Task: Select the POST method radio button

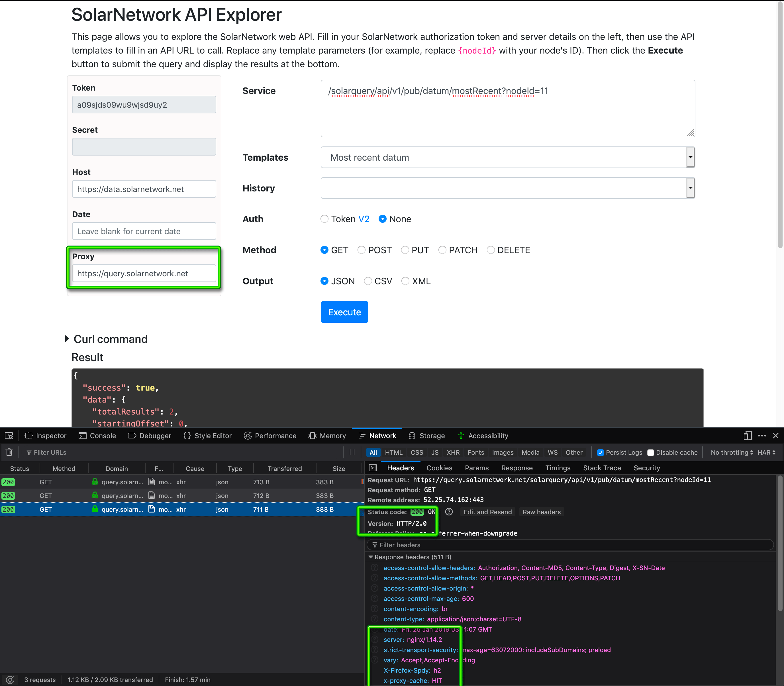Action: tap(361, 250)
